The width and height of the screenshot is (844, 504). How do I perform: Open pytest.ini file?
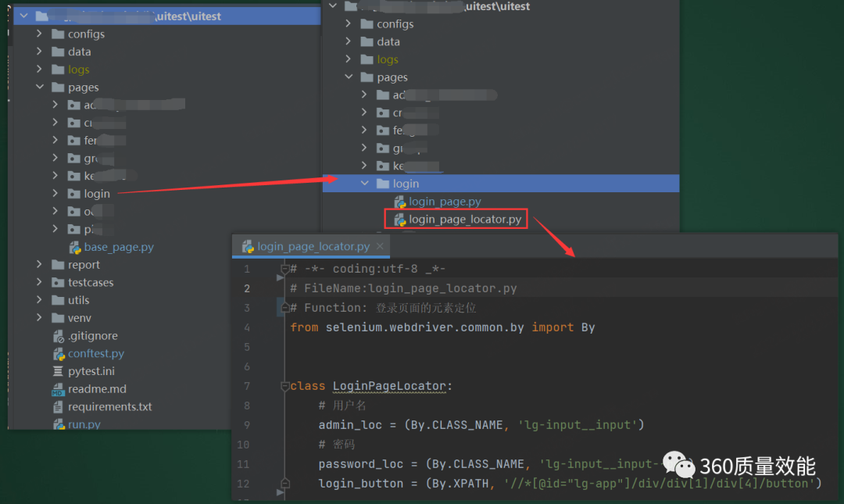pos(91,371)
